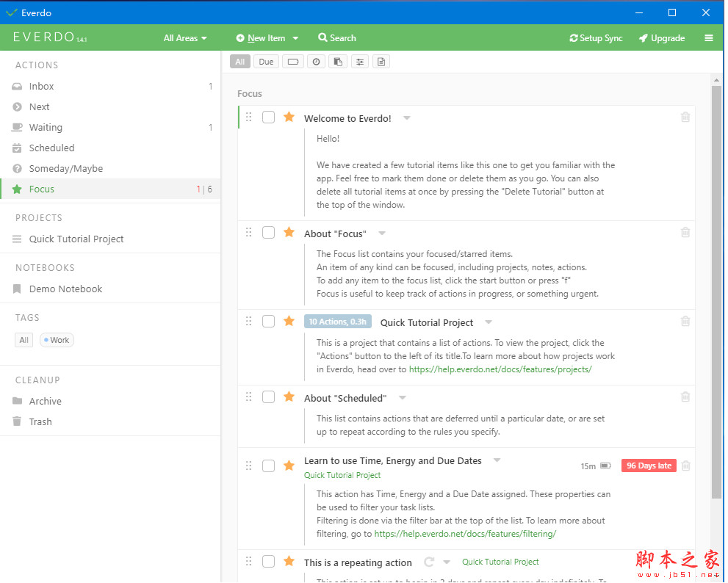Tick Learn to use Time, Energy checkbox
The image size is (728, 583).
coord(269,466)
